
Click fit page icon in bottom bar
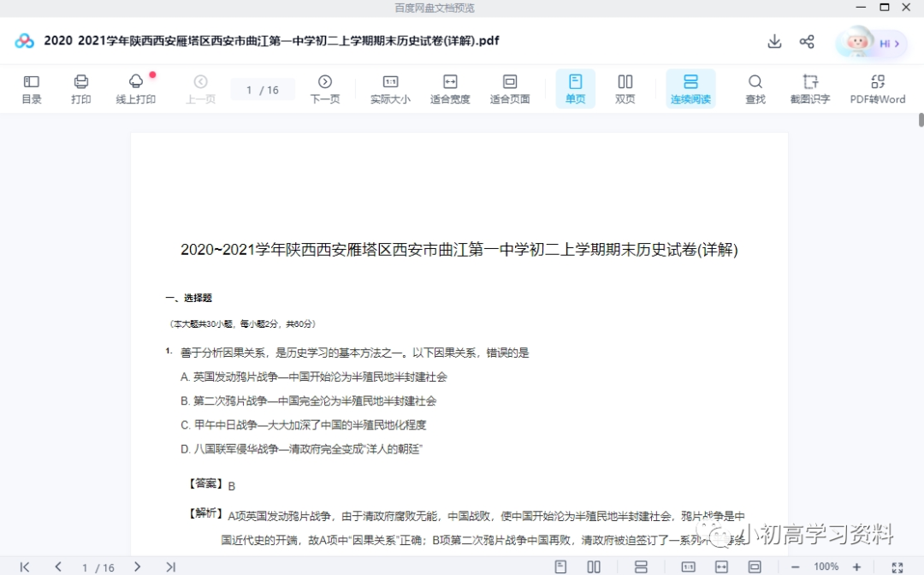755,566
